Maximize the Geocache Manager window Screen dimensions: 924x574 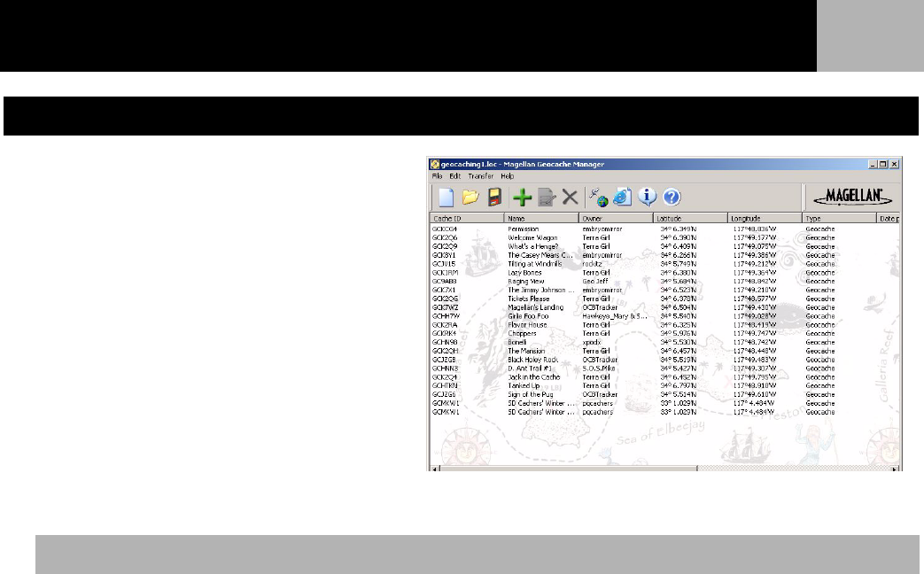(882, 165)
